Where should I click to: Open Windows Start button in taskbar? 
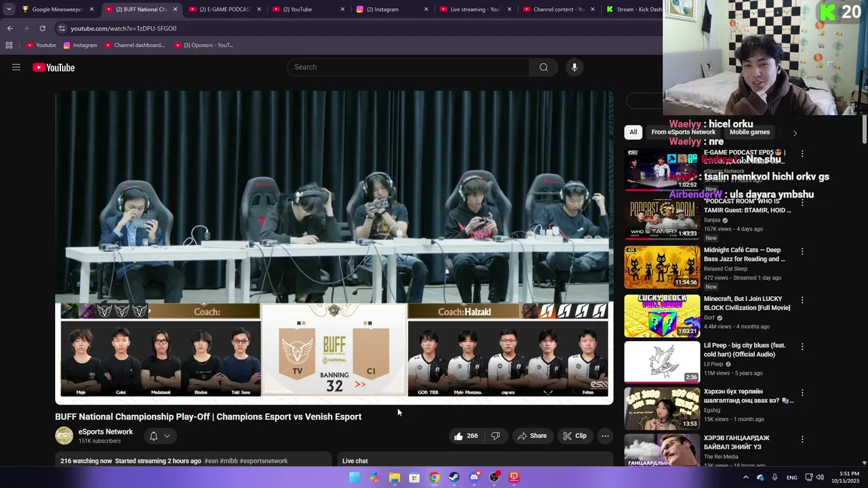click(355, 477)
